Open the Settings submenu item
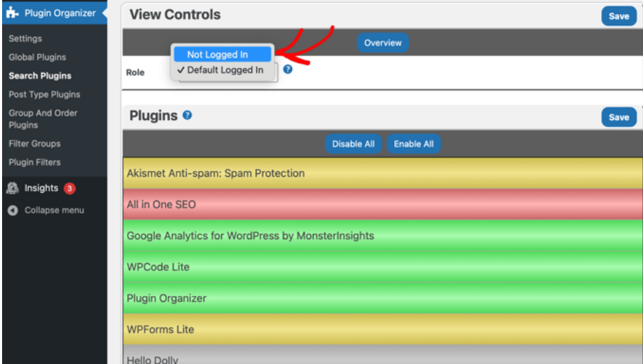The width and height of the screenshot is (643, 364). 25,39
